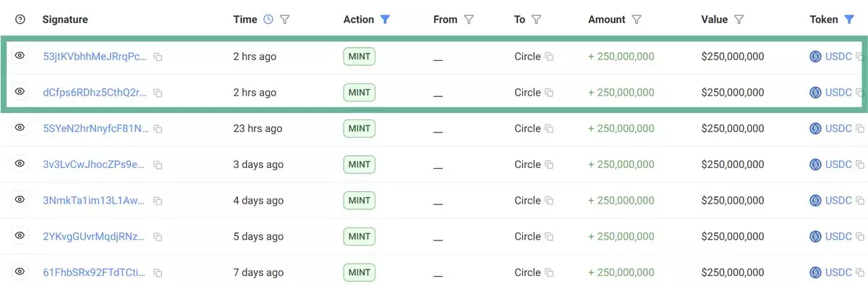The width and height of the screenshot is (868, 284).
Task: Open the Value column filter
Action: coord(739,20)
